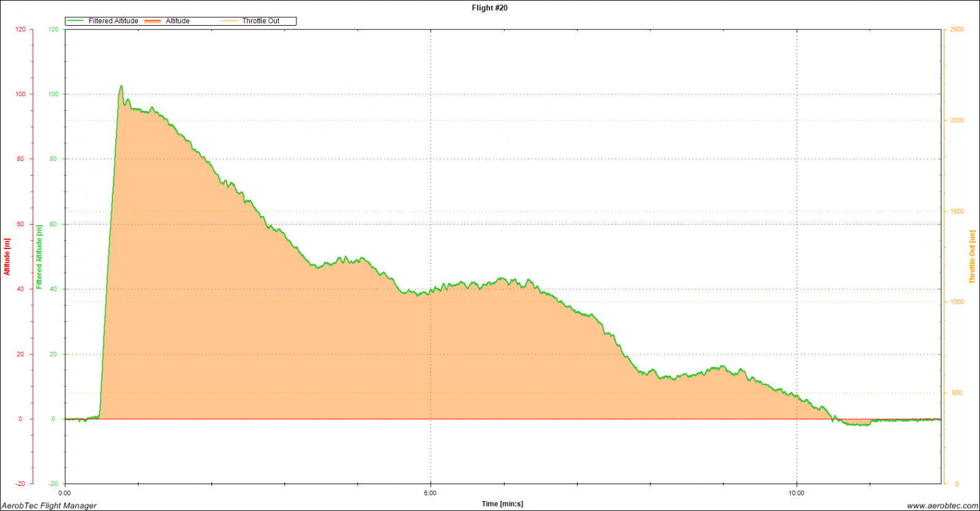Select the Throttle Out legend label
The width and height of the screenshot is (980, 511).
(x=261, y=21)
